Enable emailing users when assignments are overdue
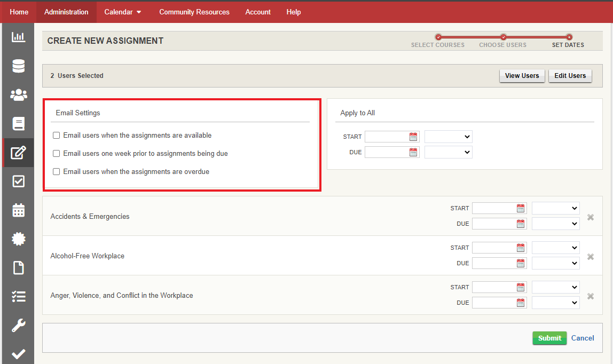613x364 pixels. point(56,171)
